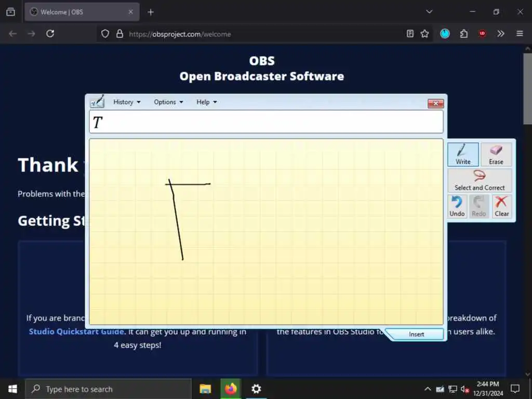Select the Erase tool
The height and width of the screenshot is (399, 532).
(496, 154)
